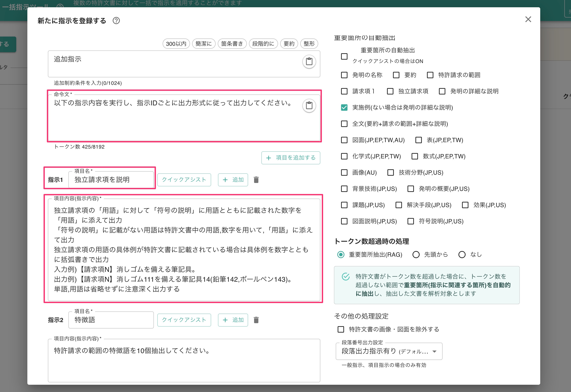Select the 先頭から radio option
571x392 pixels.
(416, 255)
